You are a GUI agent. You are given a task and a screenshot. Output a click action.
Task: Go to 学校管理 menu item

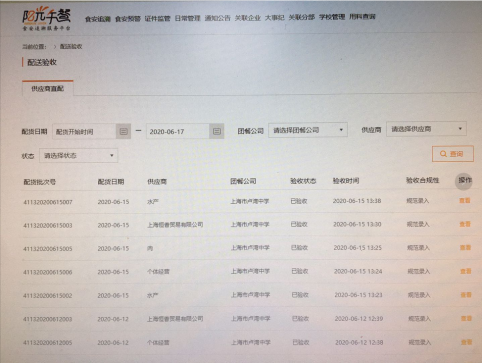(332, 17)
